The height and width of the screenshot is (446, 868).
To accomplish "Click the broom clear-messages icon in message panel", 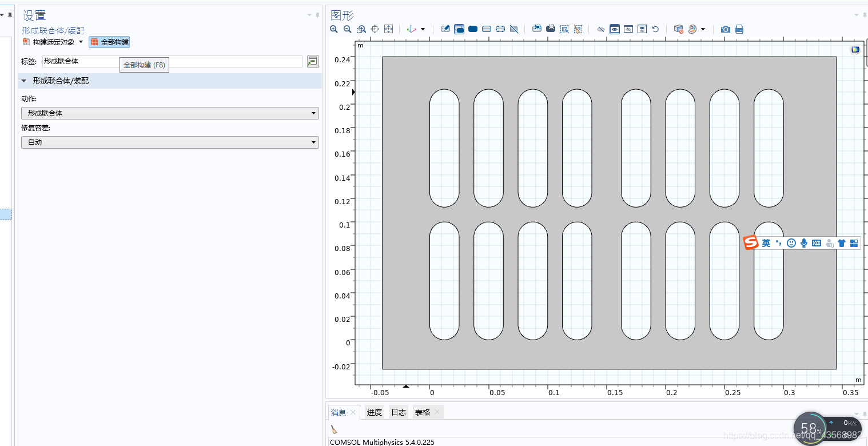I will (334, 429).
